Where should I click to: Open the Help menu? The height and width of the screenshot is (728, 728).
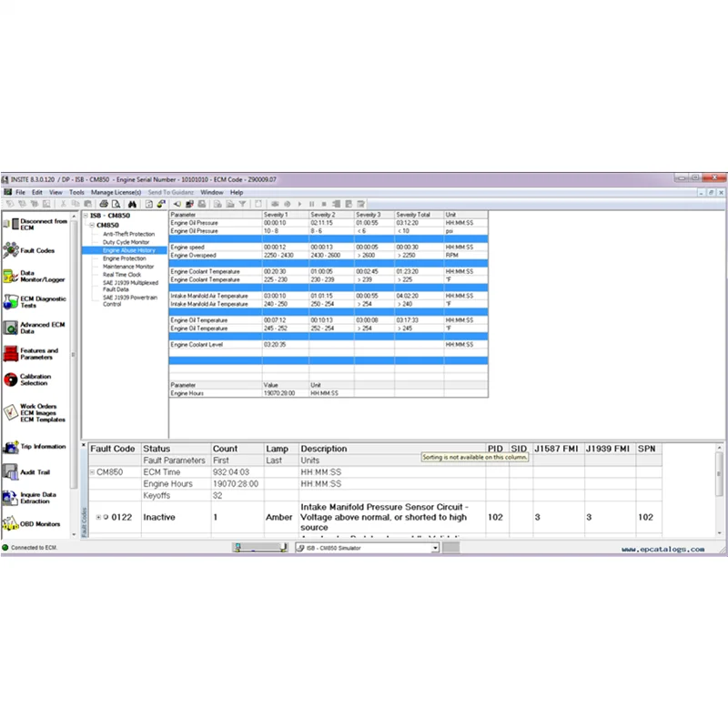[x=237, y=192]
